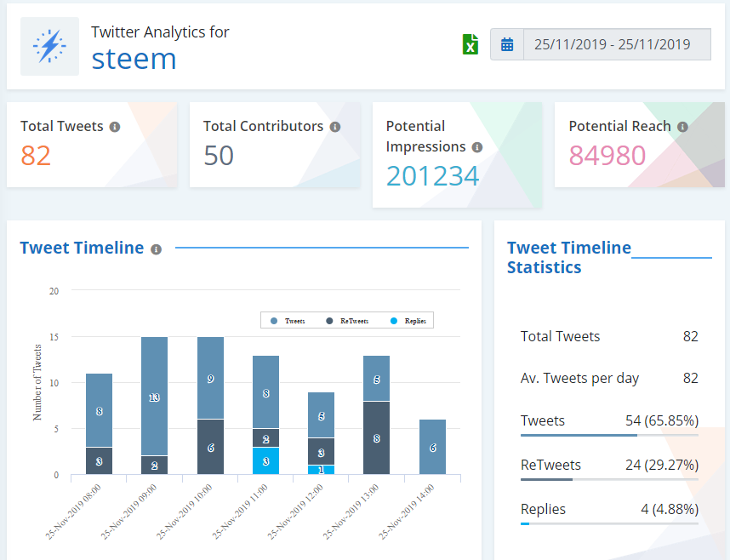This screenshot has height=560, width=730.
Task: Toggle the Replies series in chart legend
Action: (408, 321)
